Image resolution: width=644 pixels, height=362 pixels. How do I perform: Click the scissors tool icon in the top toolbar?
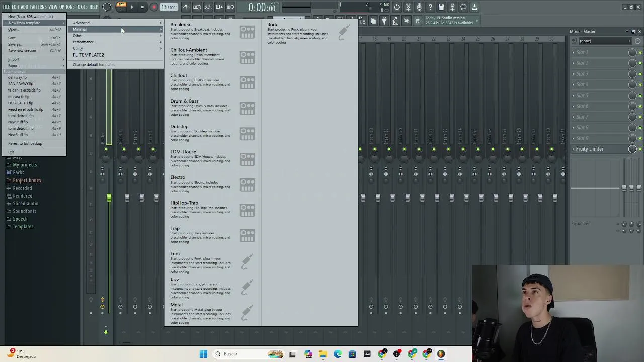point(408,7)
